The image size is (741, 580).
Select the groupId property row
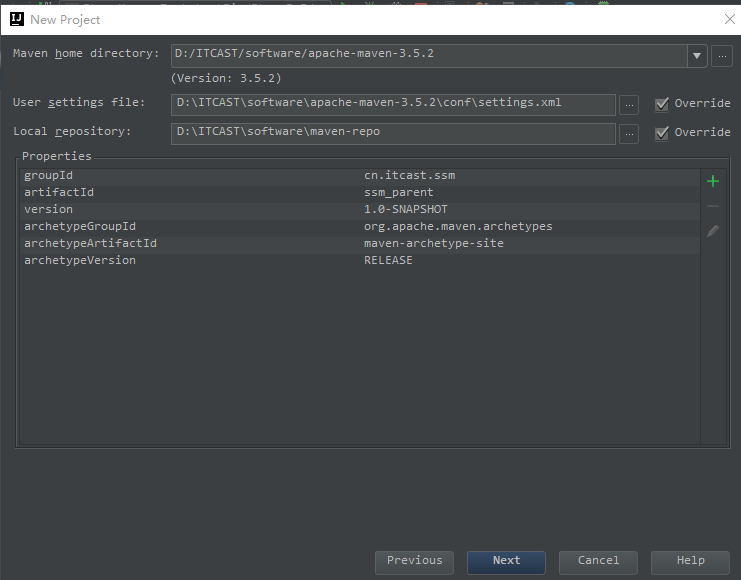coord(360,175)
